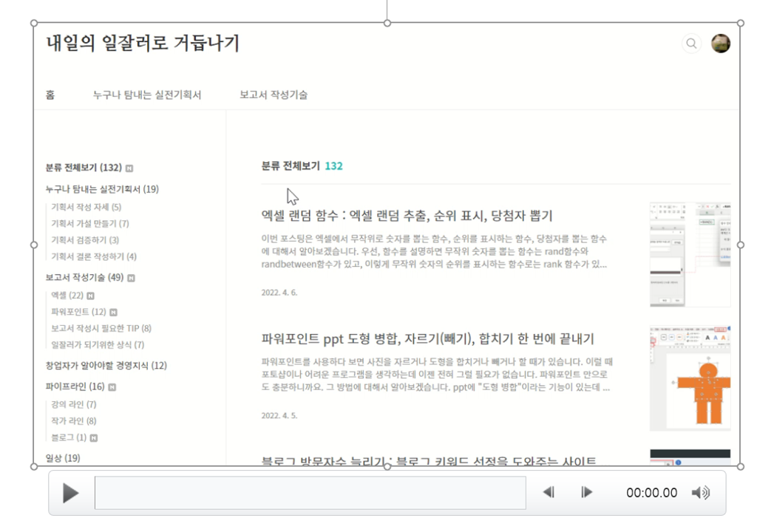Step forward one frame in video

(586, 492)
